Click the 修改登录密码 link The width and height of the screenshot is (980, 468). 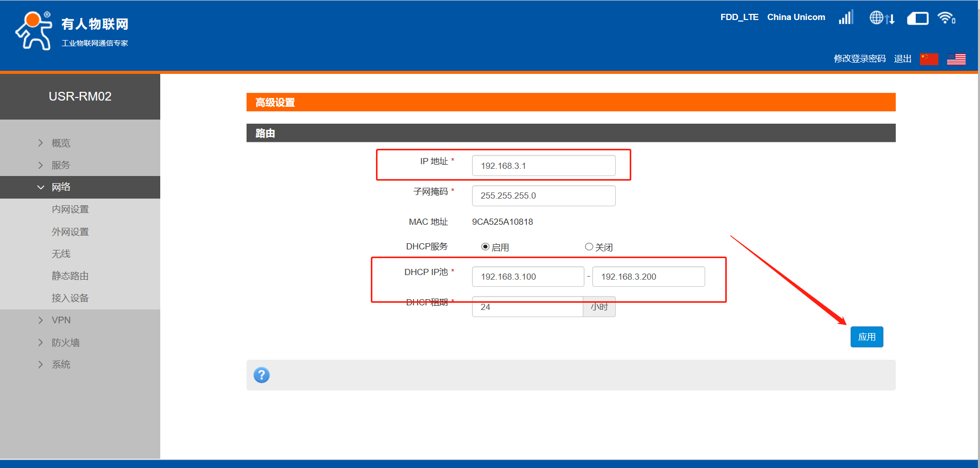(859, 59)
